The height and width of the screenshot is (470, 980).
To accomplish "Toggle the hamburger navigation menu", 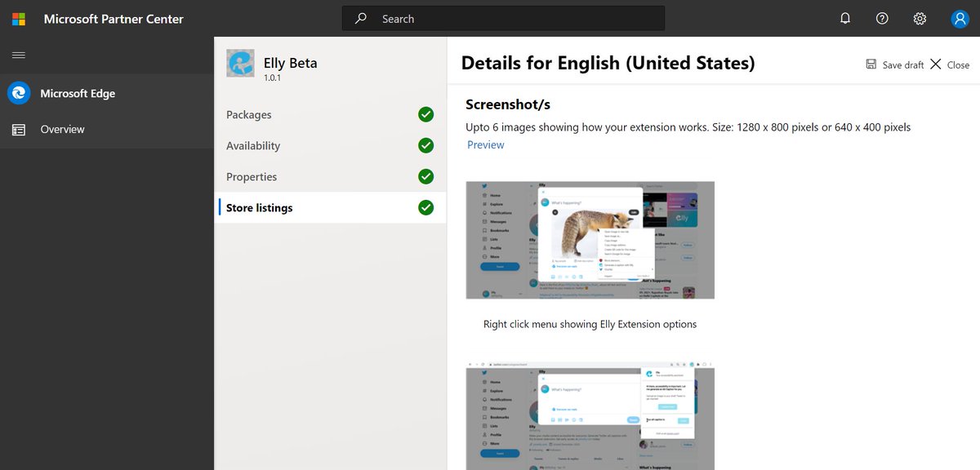I will [18, 55].
